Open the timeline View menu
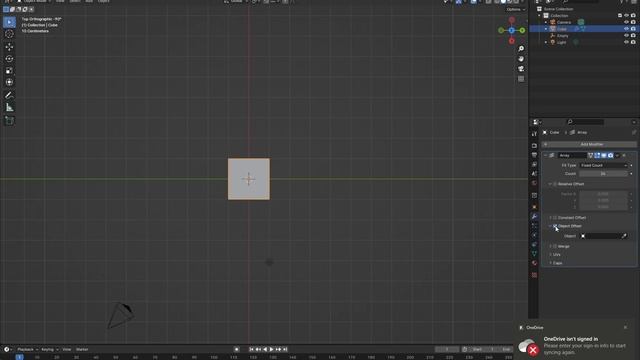Viewport: 640px width, 360px height. [67, 349]
